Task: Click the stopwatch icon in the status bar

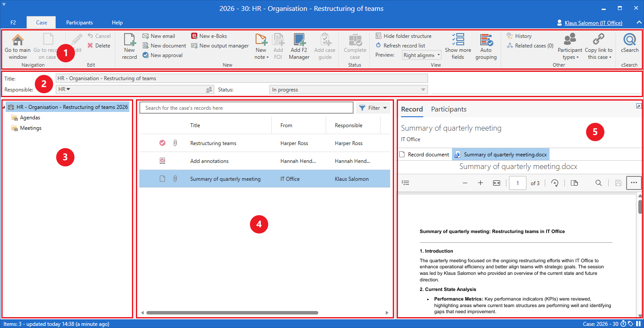Action: point(623,324)
